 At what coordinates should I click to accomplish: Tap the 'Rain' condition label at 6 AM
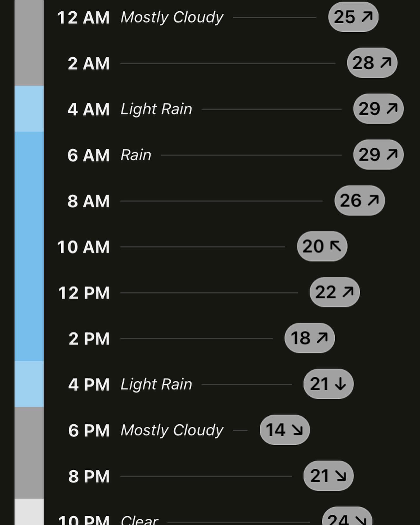pyautogui.click(x=136, y=155)
